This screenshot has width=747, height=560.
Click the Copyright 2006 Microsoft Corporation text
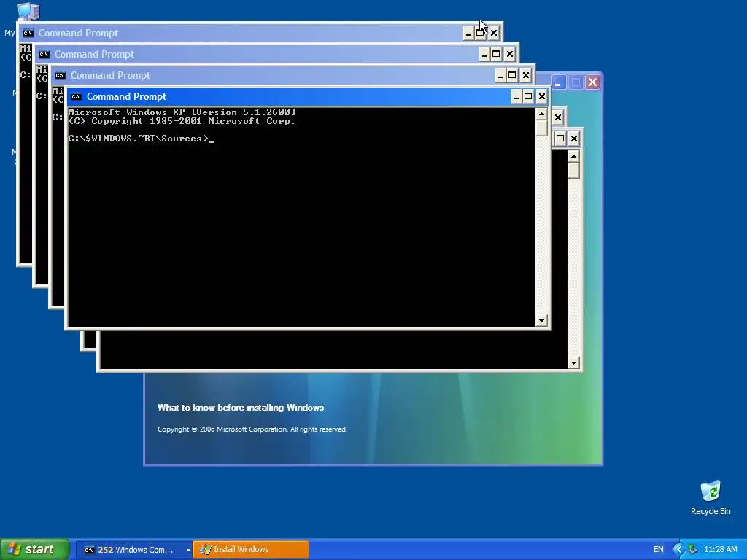pos(252,429)
